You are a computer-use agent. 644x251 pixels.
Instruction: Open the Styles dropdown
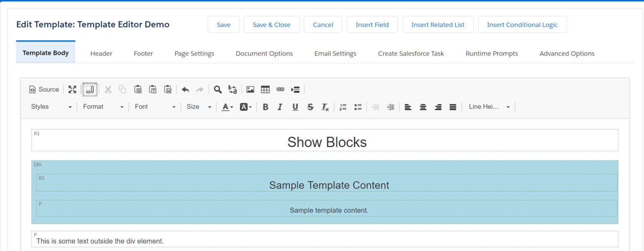coord(50,107)
